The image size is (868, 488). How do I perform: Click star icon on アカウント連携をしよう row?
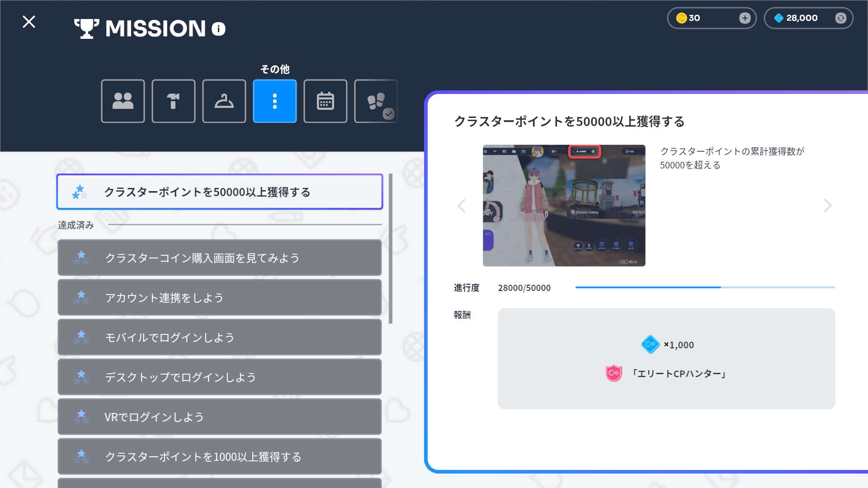81,297
